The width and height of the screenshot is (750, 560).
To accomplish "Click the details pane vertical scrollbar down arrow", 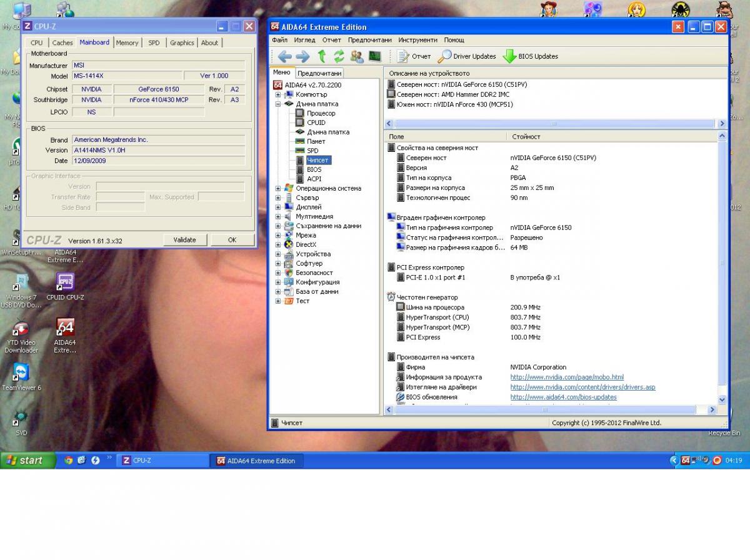I will (722, 399).
